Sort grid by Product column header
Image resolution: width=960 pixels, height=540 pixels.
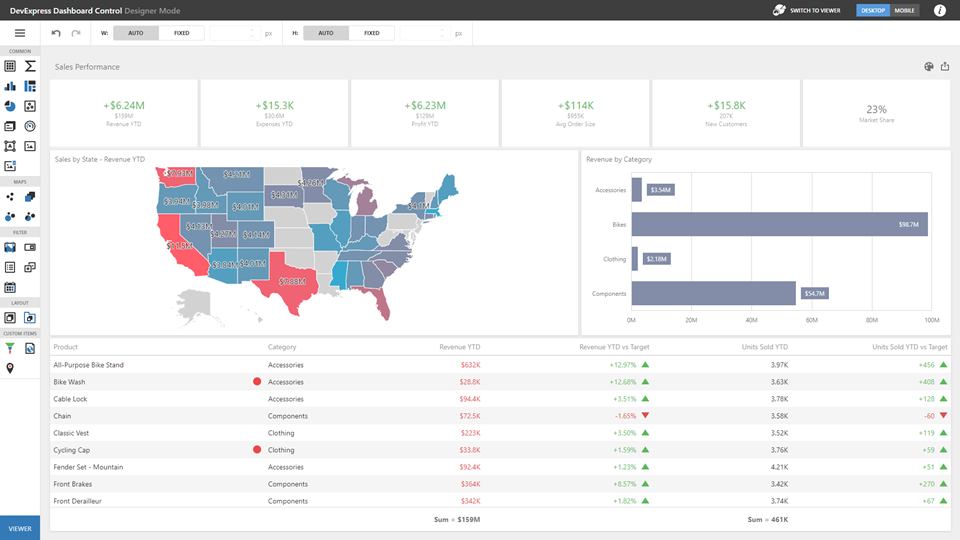(x=66, y=347)
